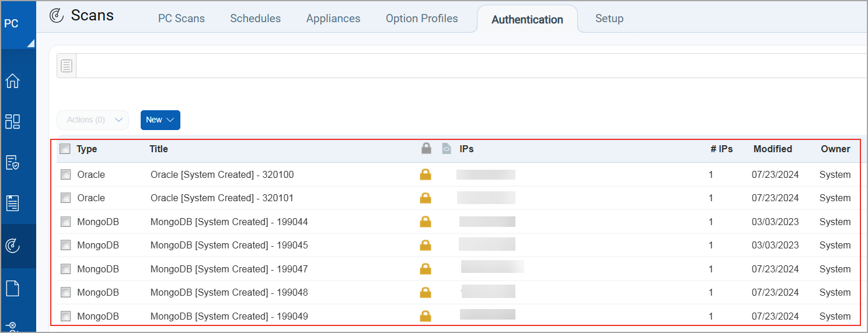Check the MongoDB 199045 row checkbox
Screen dimensions: 868x333
coord(66,245)
